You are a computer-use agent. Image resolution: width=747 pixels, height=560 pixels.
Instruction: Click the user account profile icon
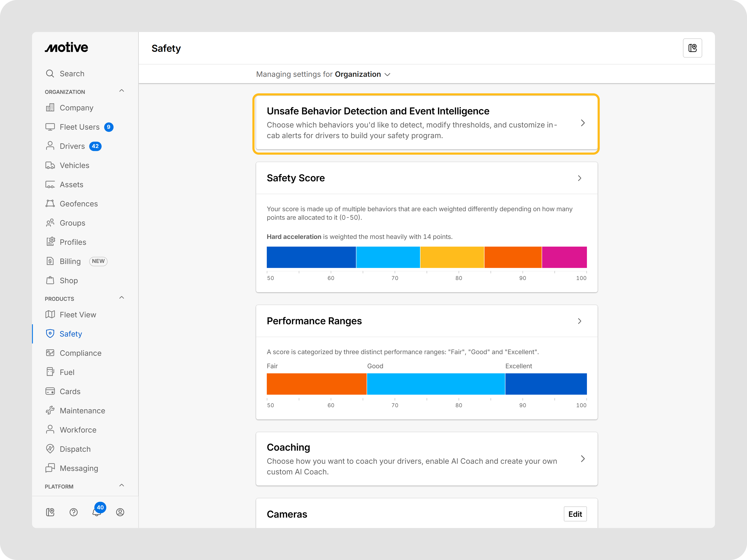tap(120, 512)
